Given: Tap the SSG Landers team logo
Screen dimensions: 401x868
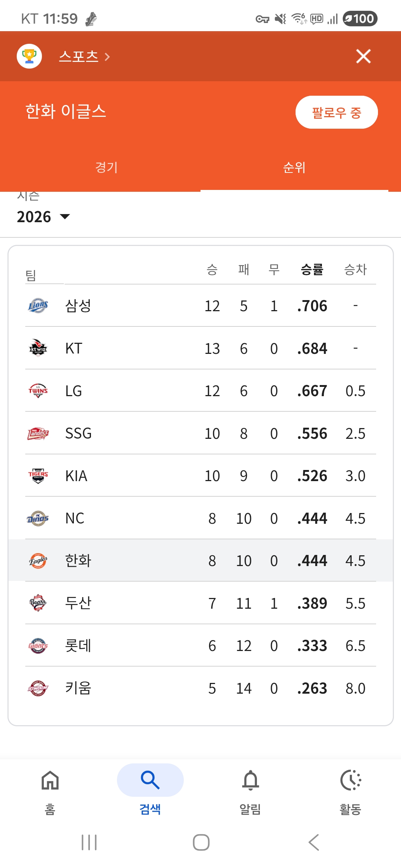Looking at the screenshot, I should point(38,433).
